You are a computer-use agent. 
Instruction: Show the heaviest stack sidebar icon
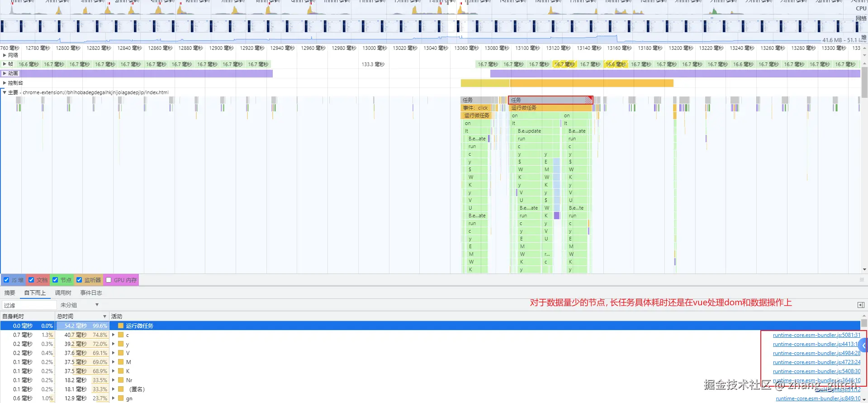861,305
